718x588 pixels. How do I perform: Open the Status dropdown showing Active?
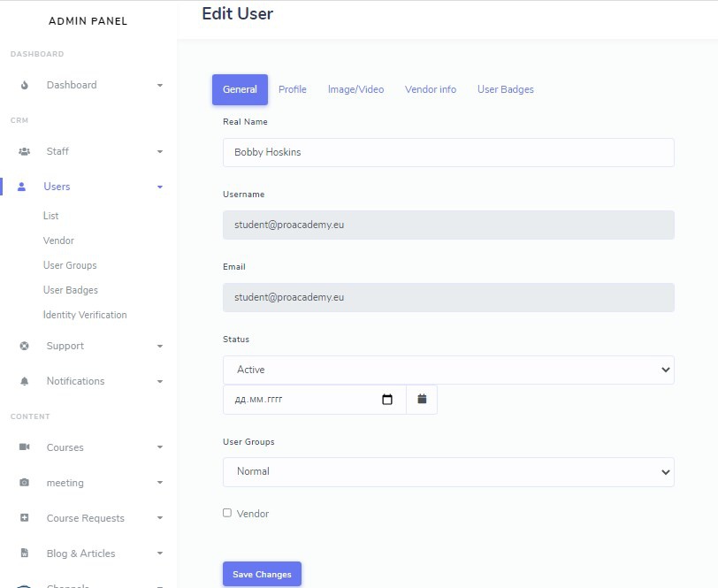click(447, 370)
